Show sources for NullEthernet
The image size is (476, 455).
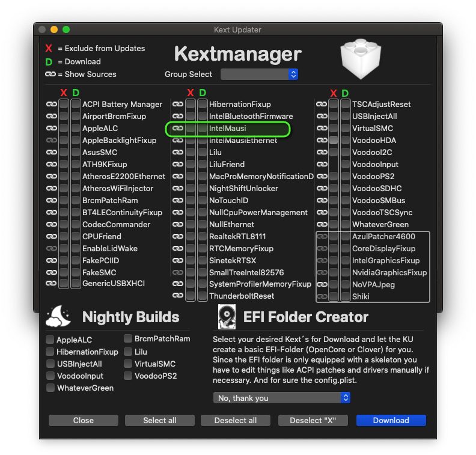pyautogui.click(x=178, y=224)
